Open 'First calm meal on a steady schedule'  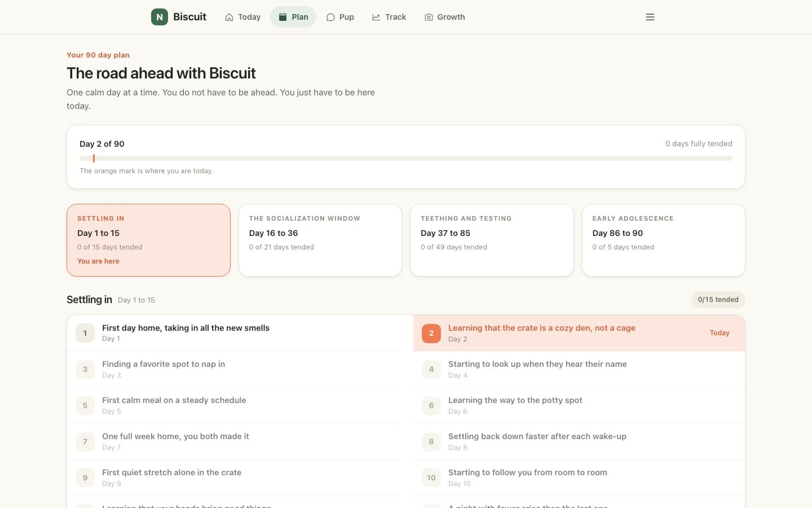point(233,405)
